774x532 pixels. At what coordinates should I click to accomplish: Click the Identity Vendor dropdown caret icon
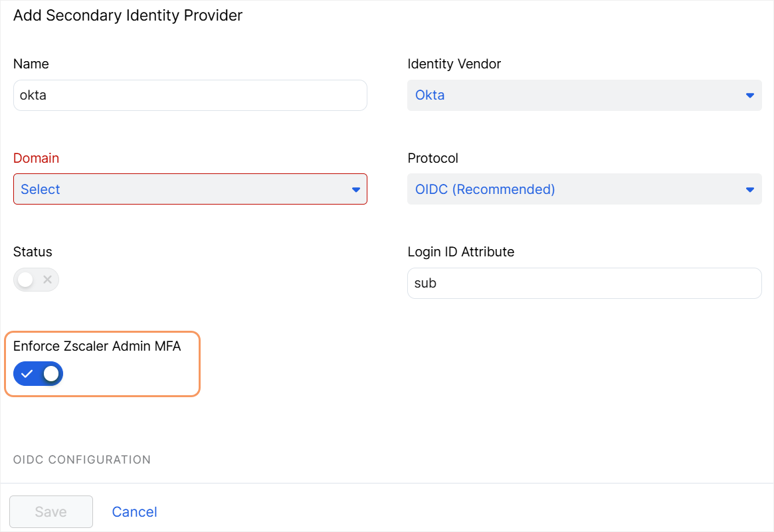749,96
